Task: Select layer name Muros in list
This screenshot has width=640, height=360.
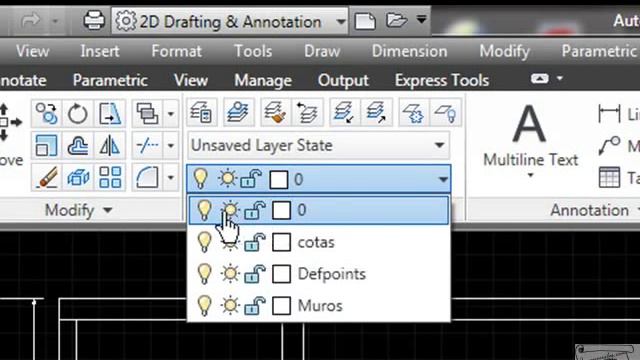Action: (320, 305)
